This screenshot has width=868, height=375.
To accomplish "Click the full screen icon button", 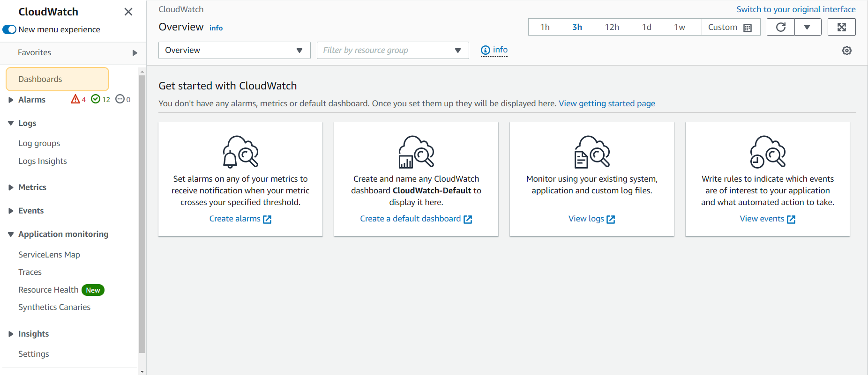I will [x=842, y=27].
